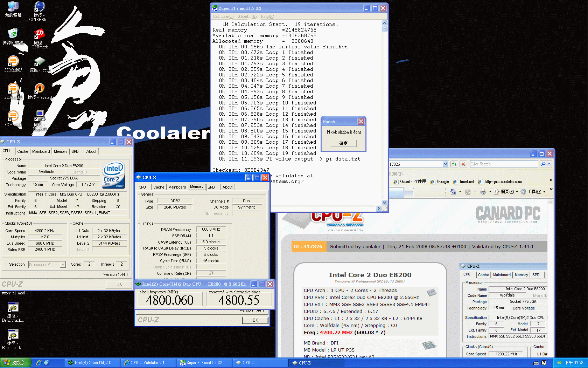Viewport: 588px width, 368px height.
Task: Click the Home icon on the browser toolbar
Action: [x=453, y=192]
